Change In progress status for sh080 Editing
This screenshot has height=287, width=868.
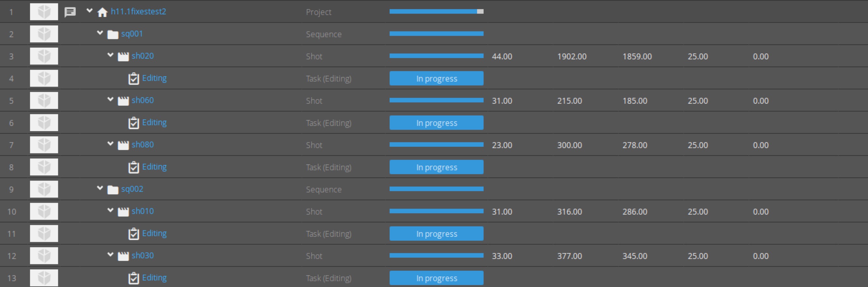click(436, 167)
